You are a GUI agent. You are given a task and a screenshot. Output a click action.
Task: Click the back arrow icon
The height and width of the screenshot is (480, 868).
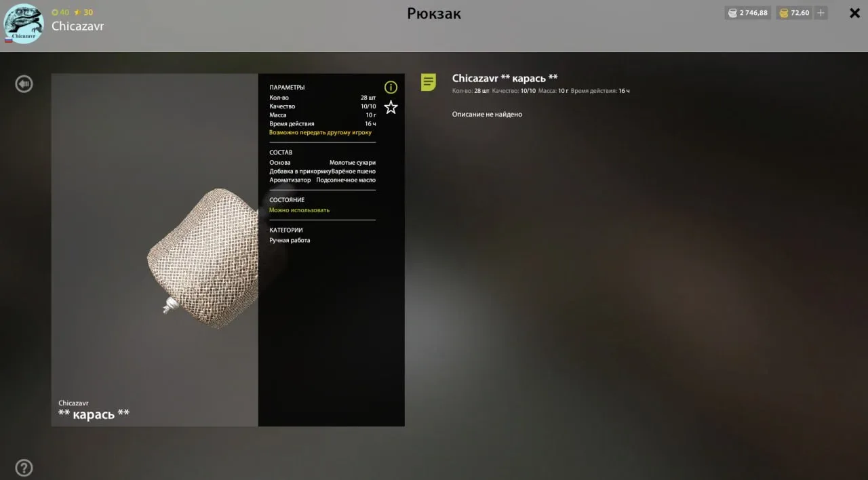coord(24,84)
